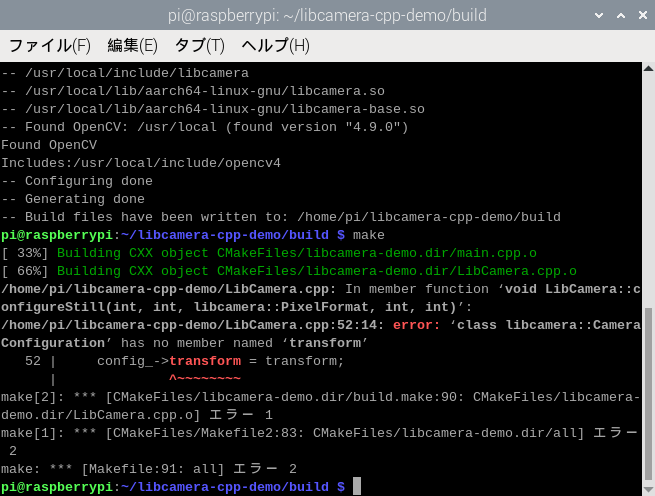Click the libcamera-base.so path line
655x496 pixels.
pos(213,109)
